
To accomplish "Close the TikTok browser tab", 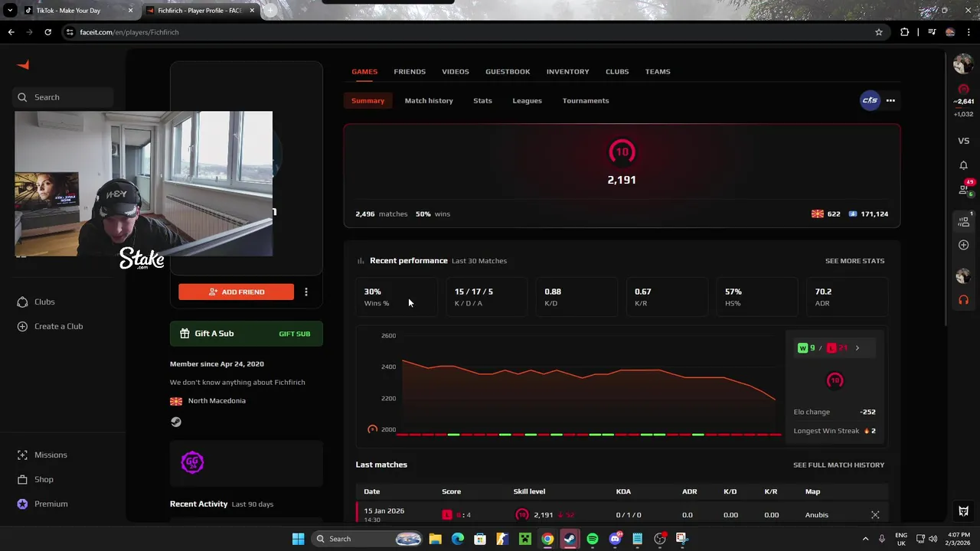I will [x=130, y=11].
